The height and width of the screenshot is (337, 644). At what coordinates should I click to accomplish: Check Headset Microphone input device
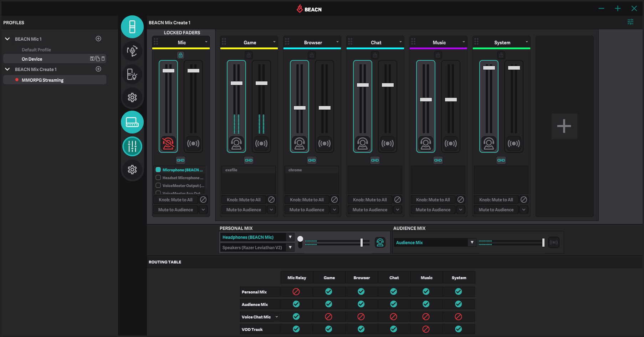[x=158, y=178]
